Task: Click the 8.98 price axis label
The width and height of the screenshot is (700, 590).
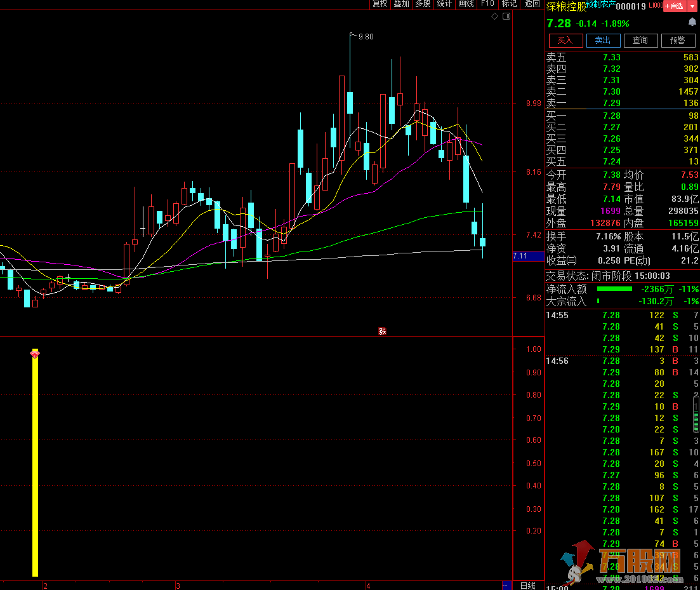Action: [534, 104]
